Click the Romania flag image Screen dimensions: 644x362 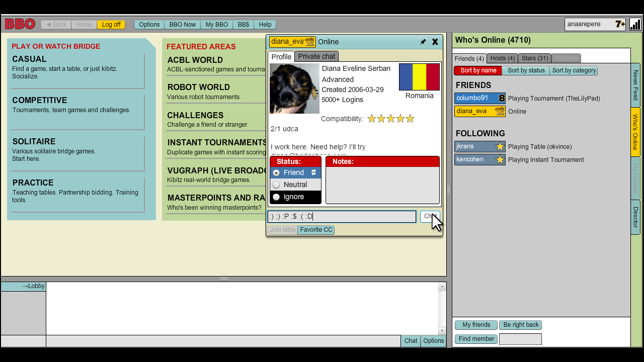419,76
